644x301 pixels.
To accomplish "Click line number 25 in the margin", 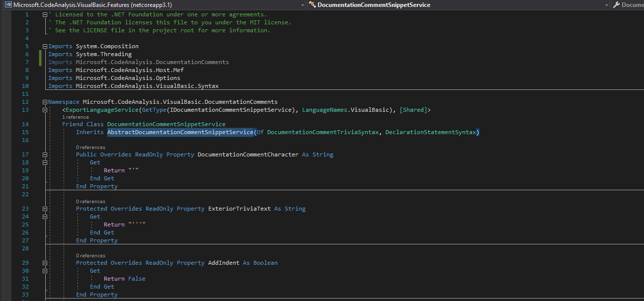I will 25,224.
